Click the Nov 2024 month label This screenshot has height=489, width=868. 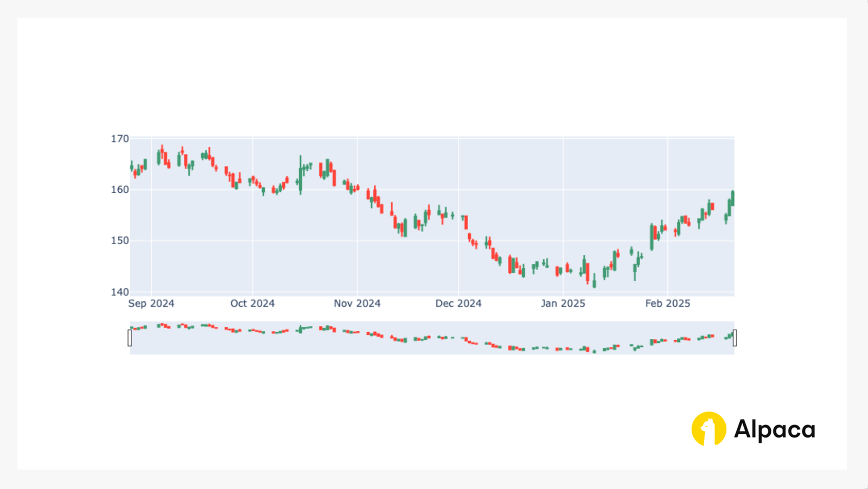[357, 304]
